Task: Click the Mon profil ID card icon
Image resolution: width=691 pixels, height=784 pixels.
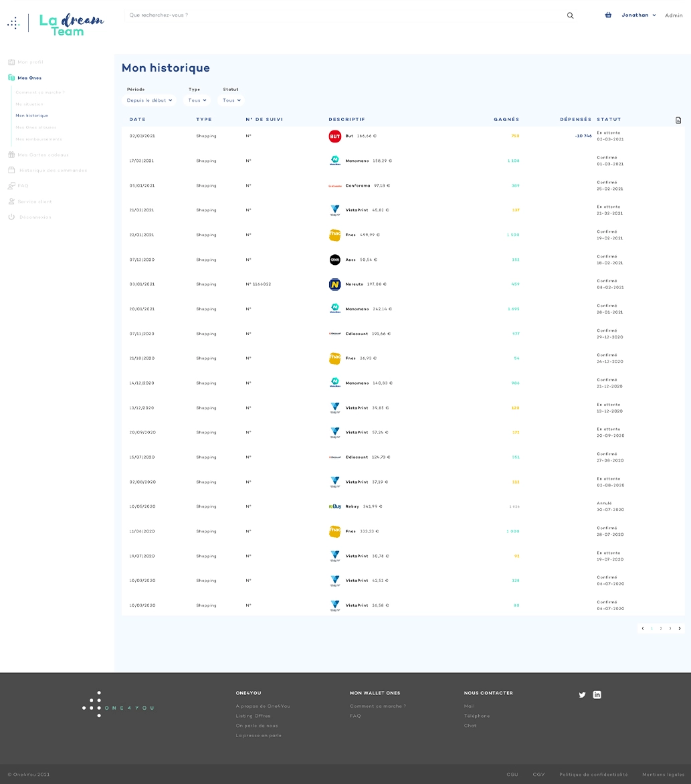Action: click(x=11, y=62)
